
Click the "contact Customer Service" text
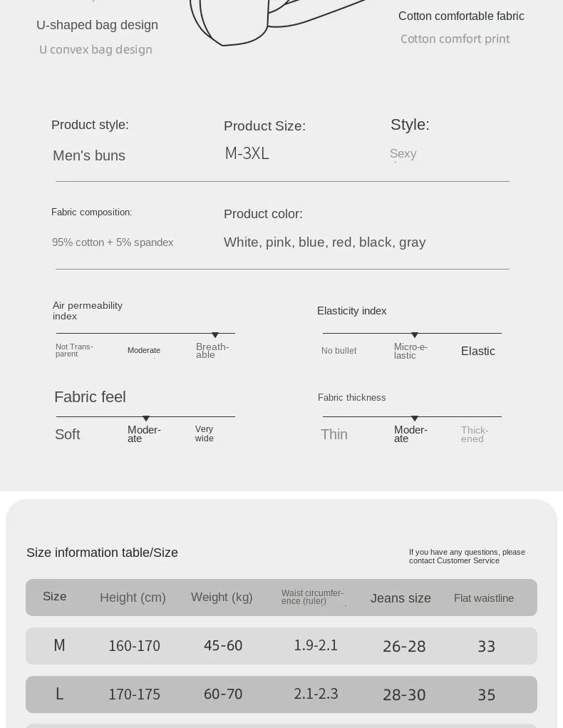click(454, 560)
